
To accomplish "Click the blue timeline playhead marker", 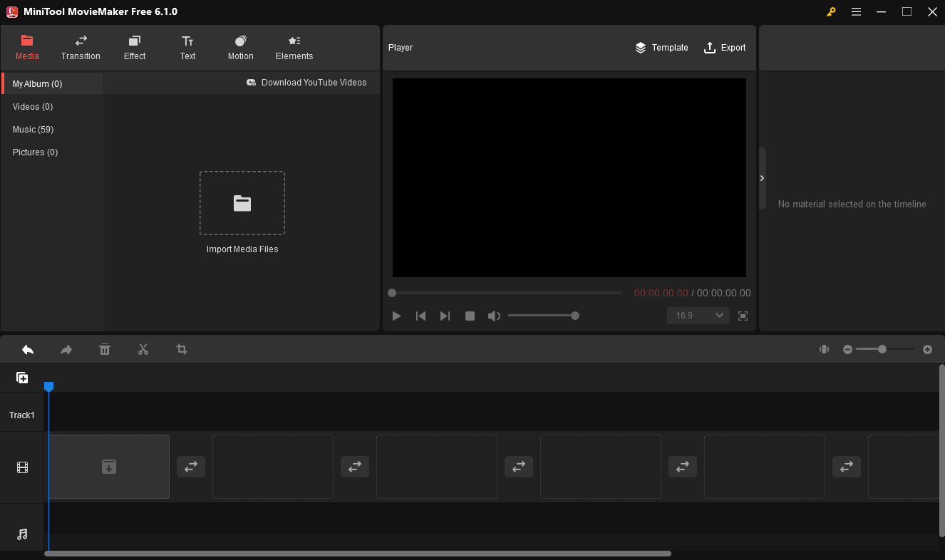I will [48, 386].
